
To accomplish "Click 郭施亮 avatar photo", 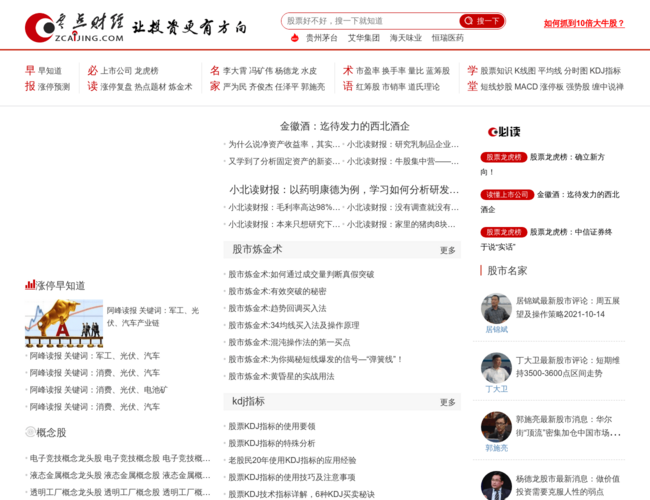I will (x=496, y=427).
